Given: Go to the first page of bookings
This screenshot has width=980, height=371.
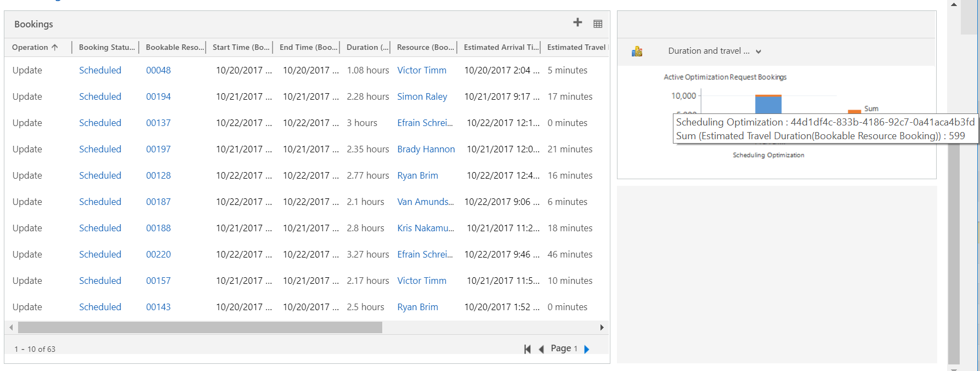Looking at the screenshot, I should 527,349.
